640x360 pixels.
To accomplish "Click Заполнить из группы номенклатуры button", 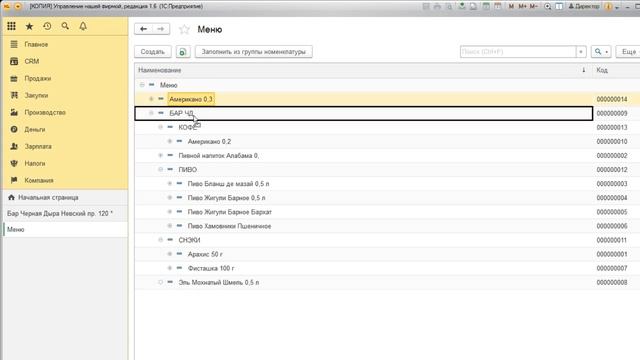I will pyautogui.click(x=253, y=52).
